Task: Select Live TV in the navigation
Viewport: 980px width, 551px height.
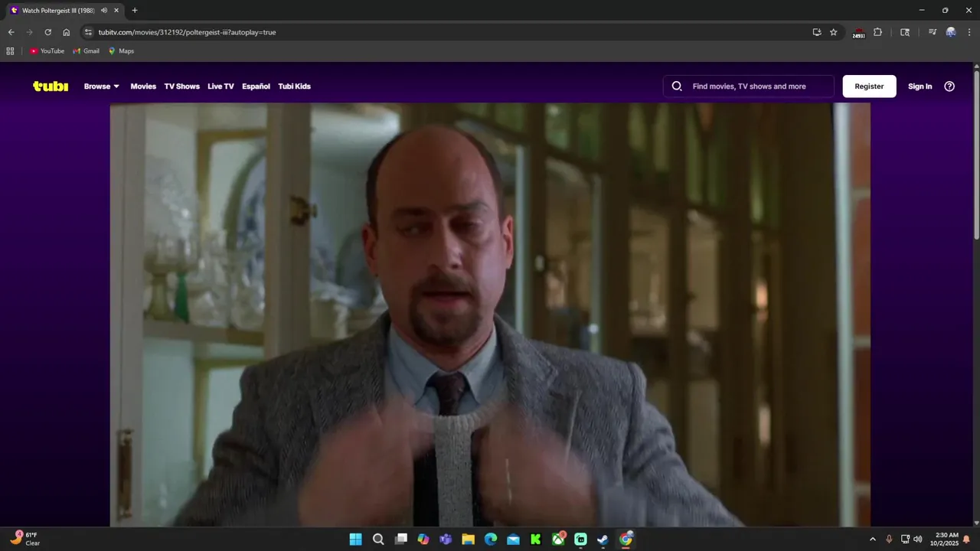Action: [x=220, y=86]
